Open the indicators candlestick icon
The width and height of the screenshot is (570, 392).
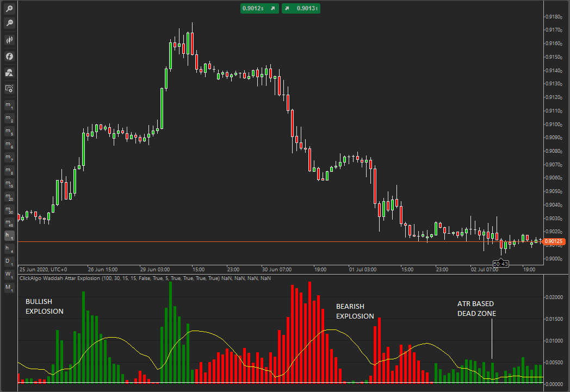pyautogui.click(x=9, y=40)
